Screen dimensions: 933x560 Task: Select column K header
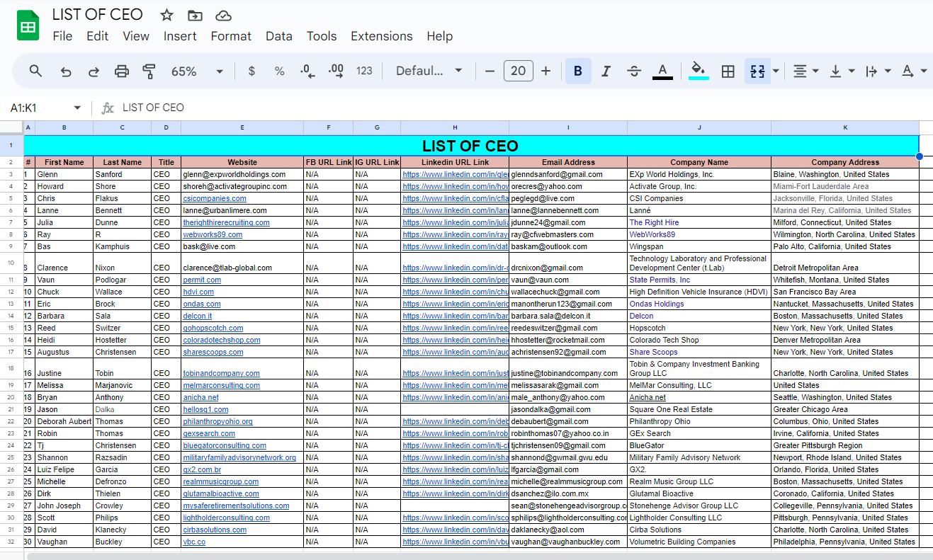845,127
